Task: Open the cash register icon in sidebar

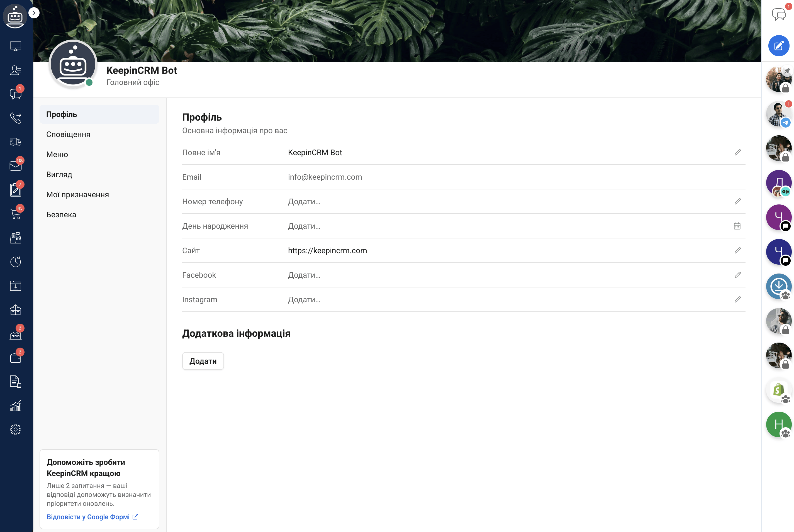Action: (x=16, y=238)
